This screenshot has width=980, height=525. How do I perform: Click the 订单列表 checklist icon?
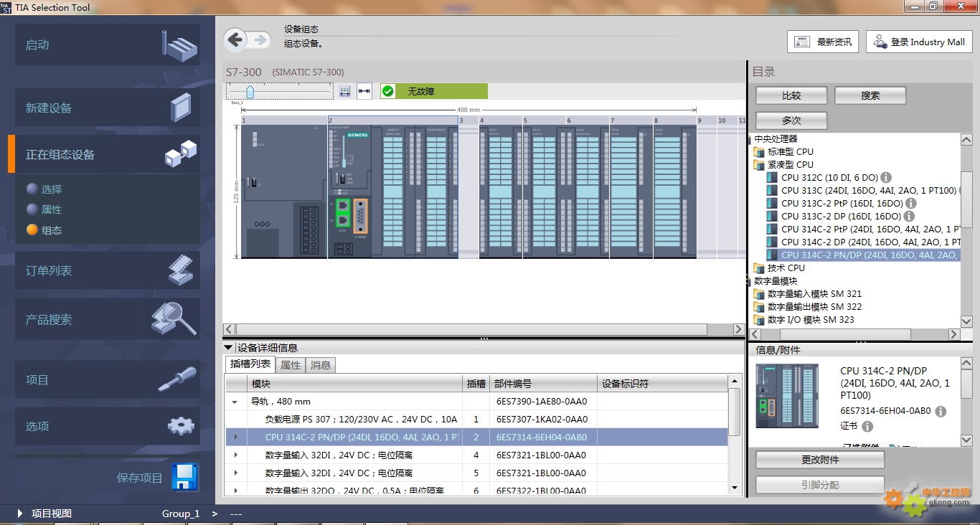pyautogui.click(x=182, y=270)
